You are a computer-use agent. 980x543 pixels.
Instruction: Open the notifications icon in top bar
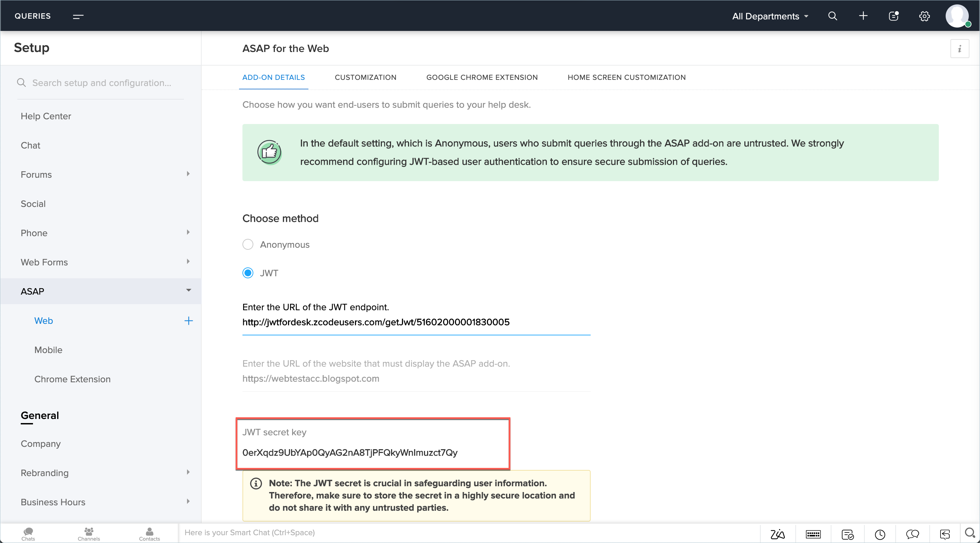tap(894, 16)
